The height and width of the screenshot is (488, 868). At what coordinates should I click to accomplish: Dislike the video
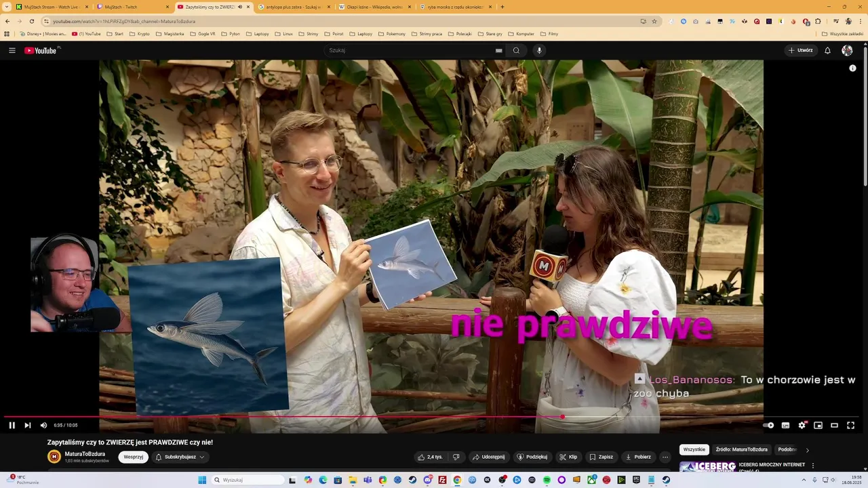[456, 457]
